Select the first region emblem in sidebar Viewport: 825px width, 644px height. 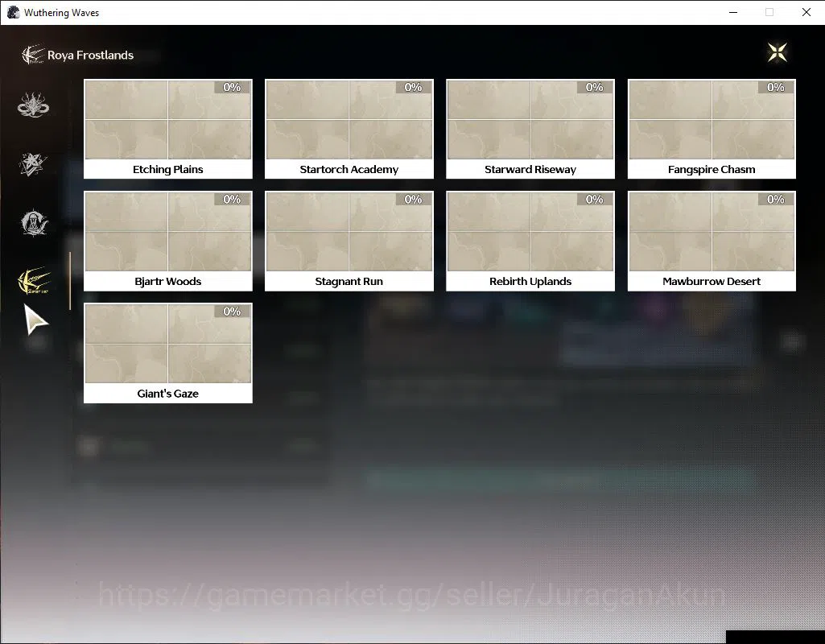tap(33, 105)
